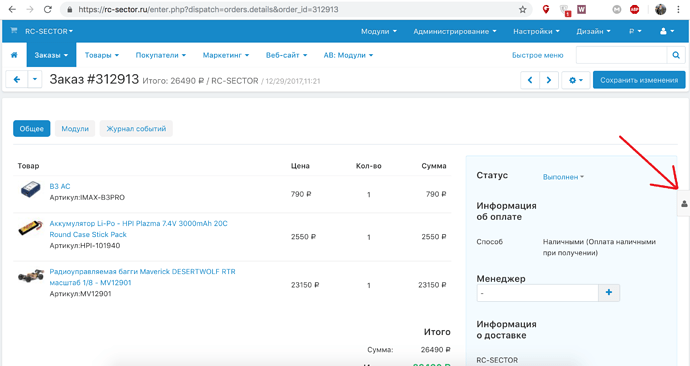Image resolution: width=690 pixels, height=366 pixels.
Task: Bookmark this page with star icon
Action: point(522,9)
